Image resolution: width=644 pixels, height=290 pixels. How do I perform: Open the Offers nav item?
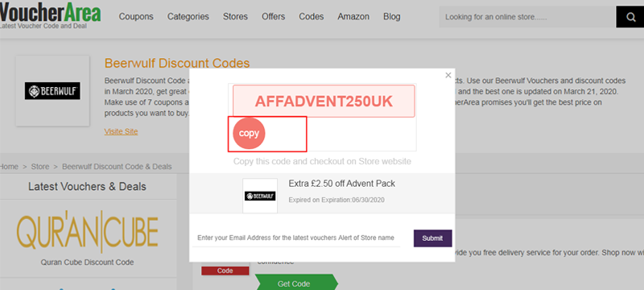click(274, 17)
